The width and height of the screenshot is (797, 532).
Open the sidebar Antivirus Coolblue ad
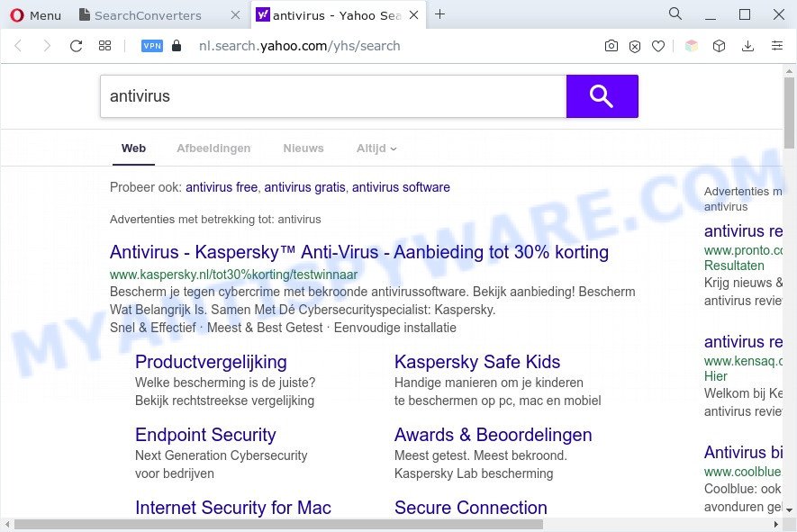[743, 452]
